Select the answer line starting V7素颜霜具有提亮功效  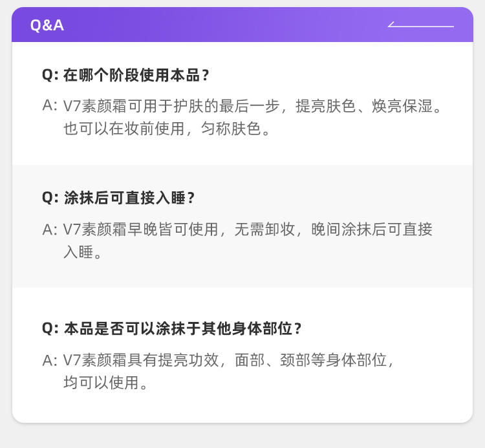pyautogui.click(x=228, y=360)
